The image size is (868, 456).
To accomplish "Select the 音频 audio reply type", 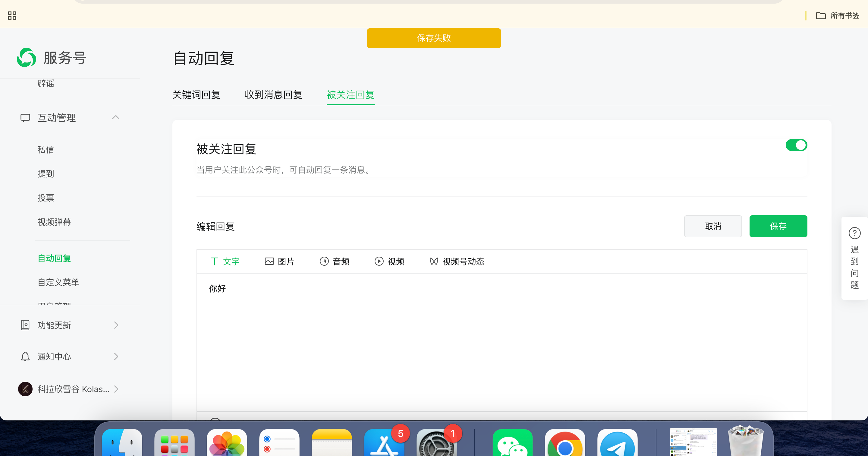I will 334,261.
